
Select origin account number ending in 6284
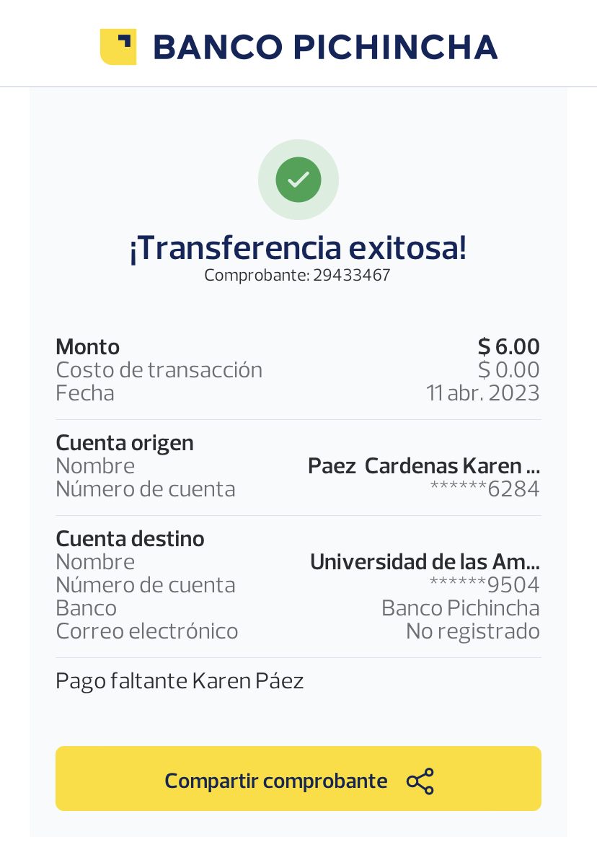[485, 489]
